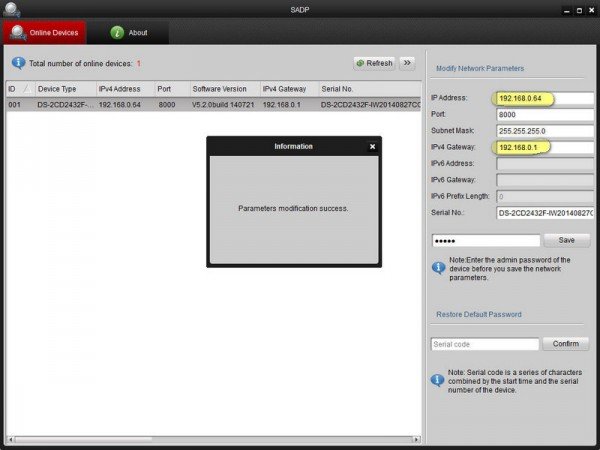Click the Subnet Mask input field

pos(545,131)
